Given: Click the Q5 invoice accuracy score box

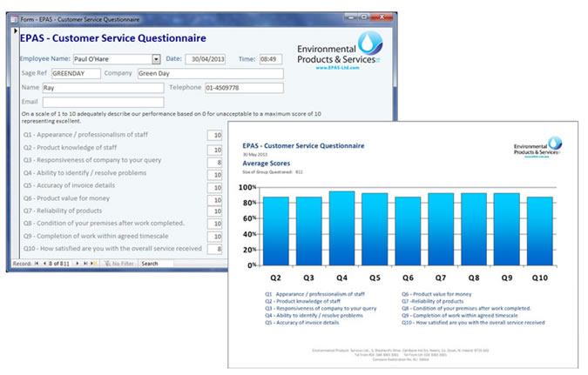Looking at the screenshot, I should pos(215,188).
